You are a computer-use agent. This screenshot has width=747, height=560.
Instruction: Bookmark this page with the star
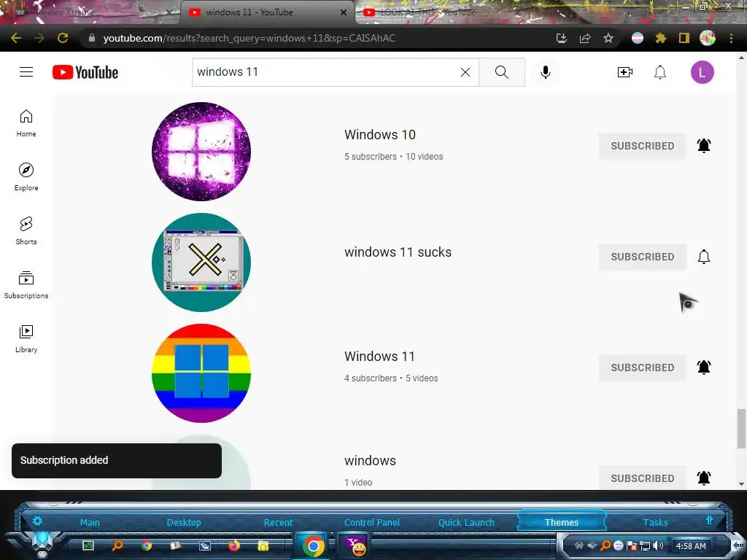coord(608,38)
